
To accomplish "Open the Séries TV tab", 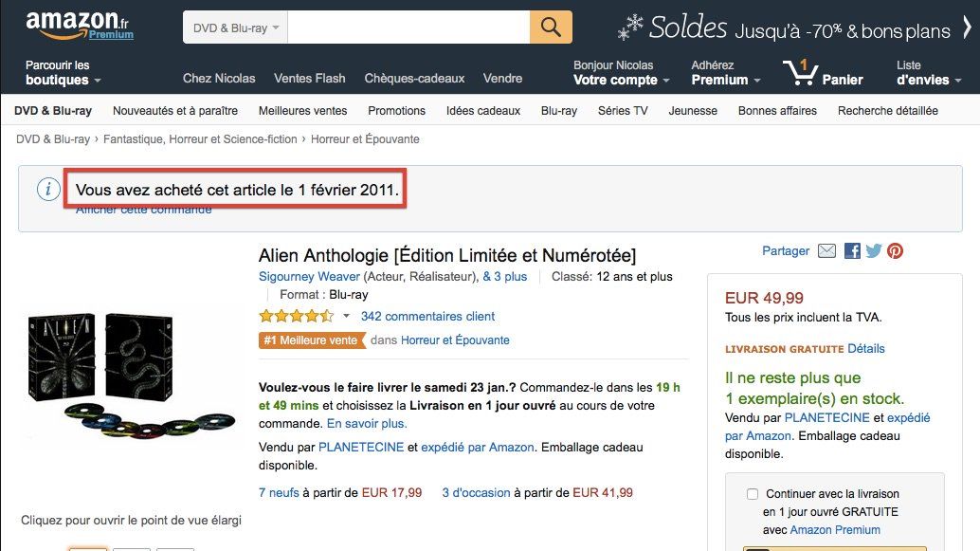I will [x=623, y=111].
